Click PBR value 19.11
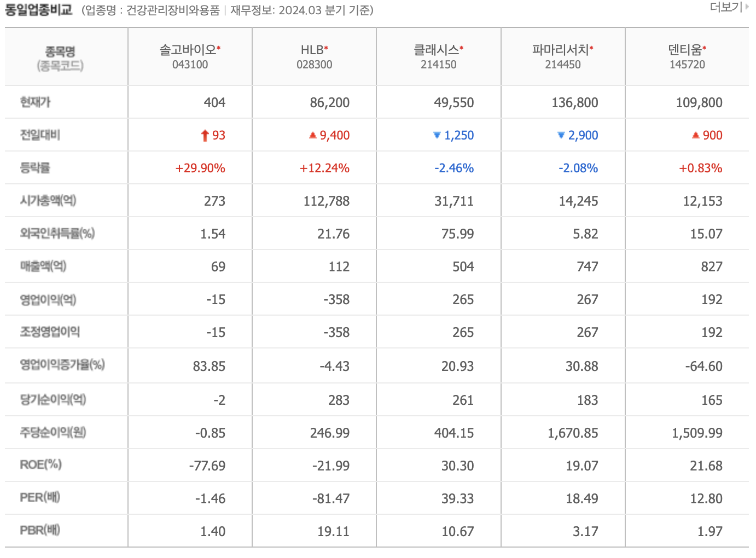 [334, 531]
